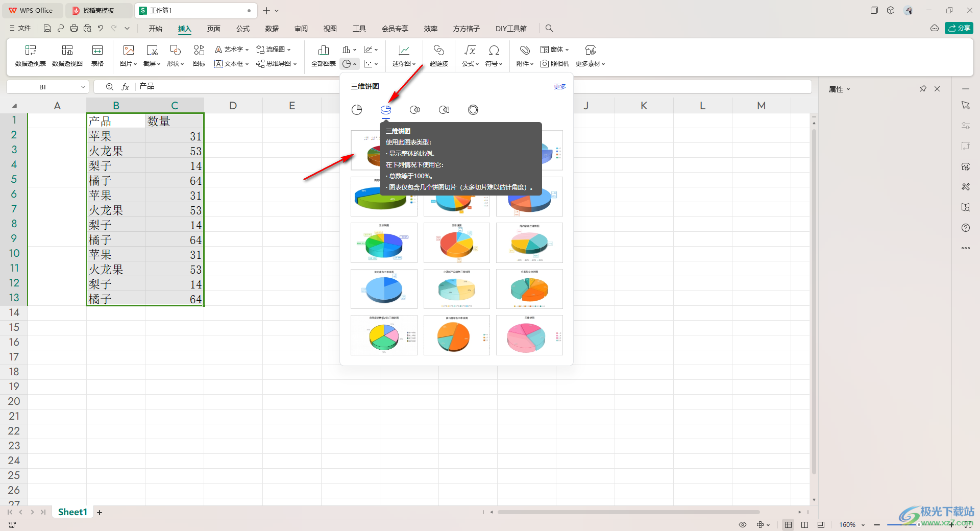The height and width of the screenshot is (531, 980).
Task: Open the 审阅 ribbon tab
Action: pos(301,29)
